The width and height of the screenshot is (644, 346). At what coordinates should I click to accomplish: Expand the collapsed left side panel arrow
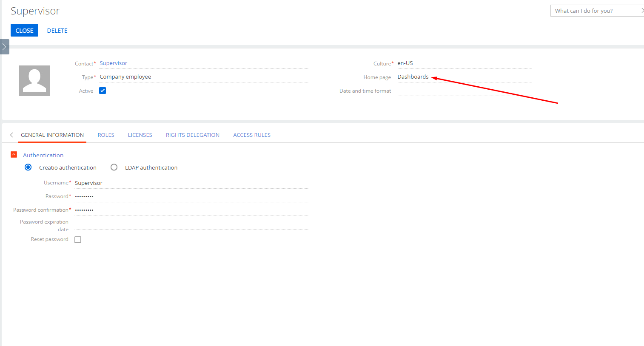click(x=4, y=47)
